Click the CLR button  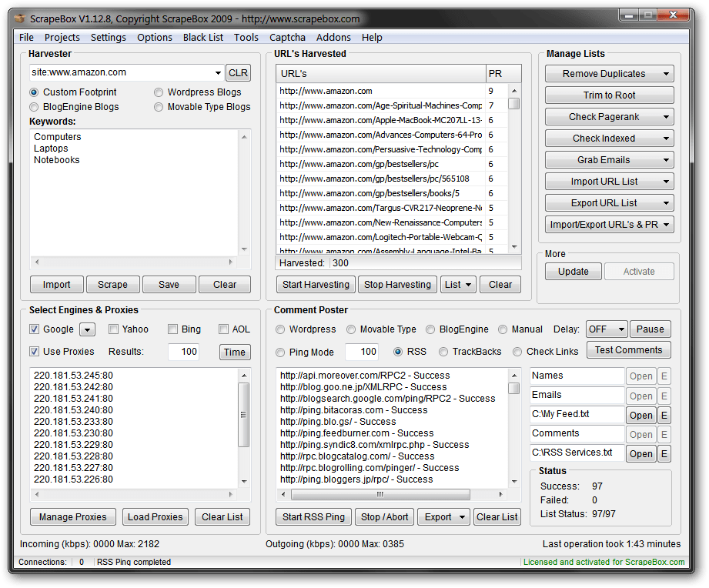(x=238, y=73)
